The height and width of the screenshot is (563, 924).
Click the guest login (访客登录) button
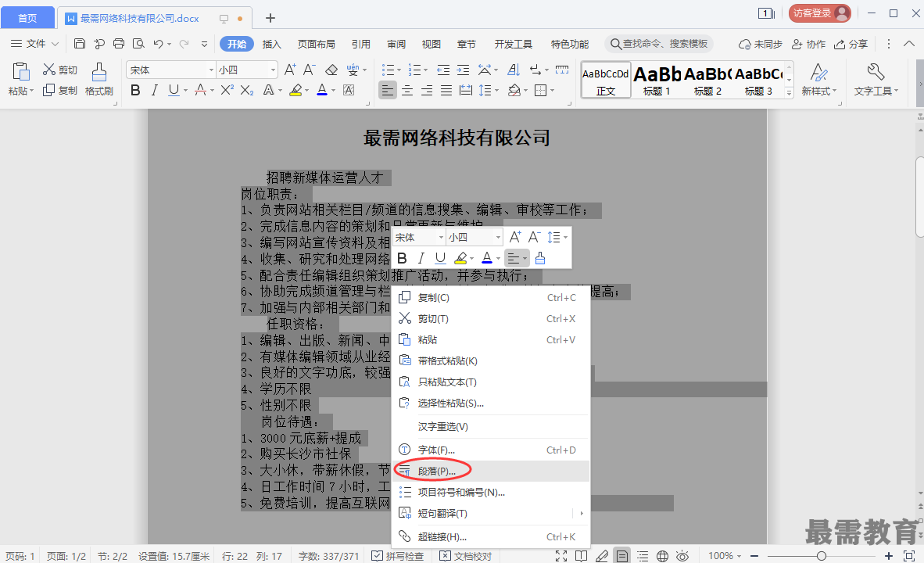[820, 13]
